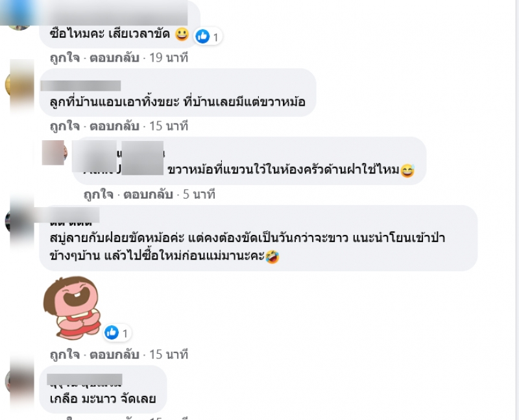Screen dimensions: 519x420
Task: Click the grinning emoji in first comment
Action: tap(182, 34)
